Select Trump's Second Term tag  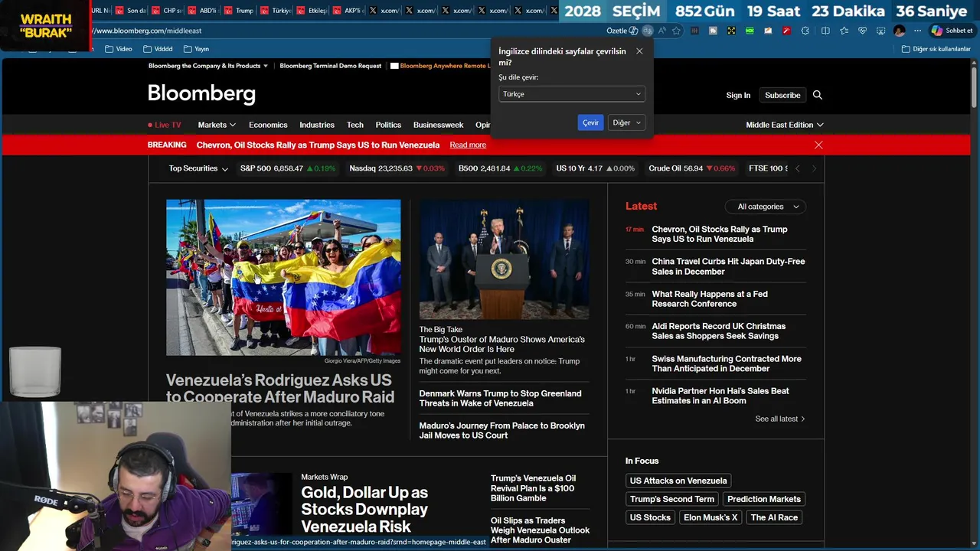pos(671,499)
